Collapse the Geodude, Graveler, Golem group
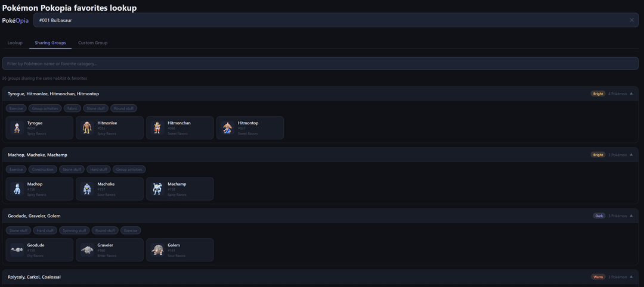The height and width of the screenshot is (287, 644). pos(631,216)
